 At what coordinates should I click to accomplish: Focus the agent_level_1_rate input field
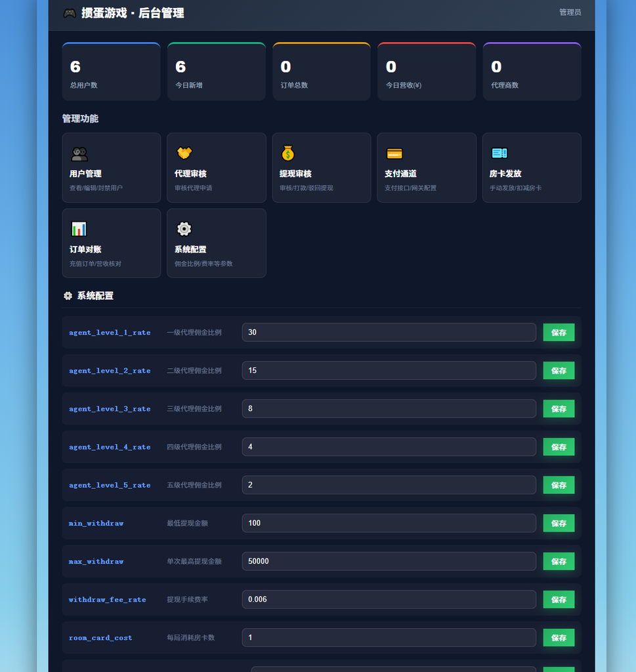(389, 333)
